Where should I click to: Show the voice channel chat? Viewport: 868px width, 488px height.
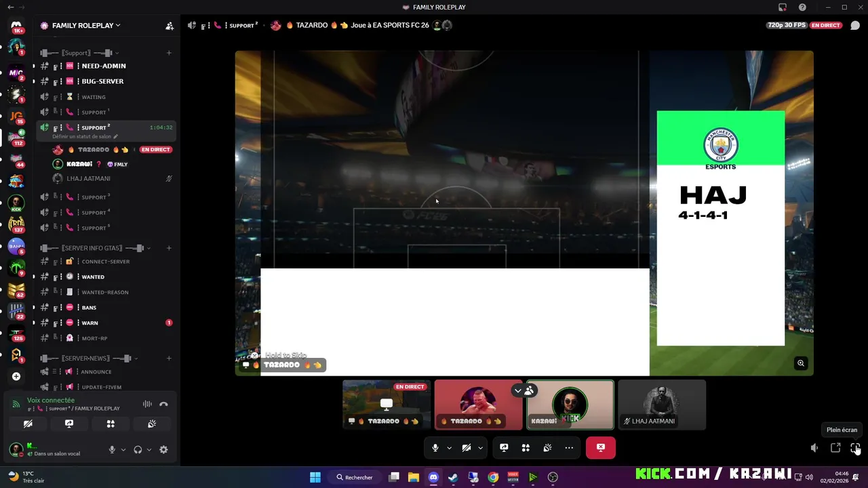click(x=855, y=26)
